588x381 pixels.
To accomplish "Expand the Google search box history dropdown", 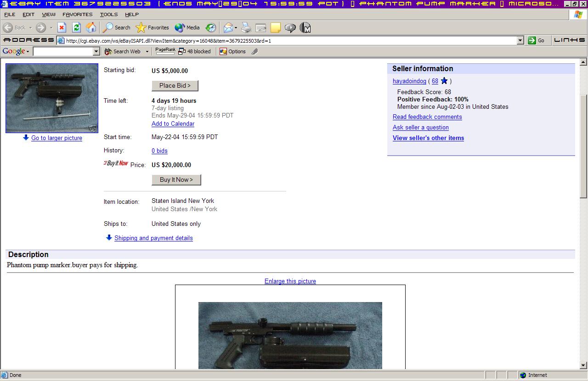I will 96,51.
